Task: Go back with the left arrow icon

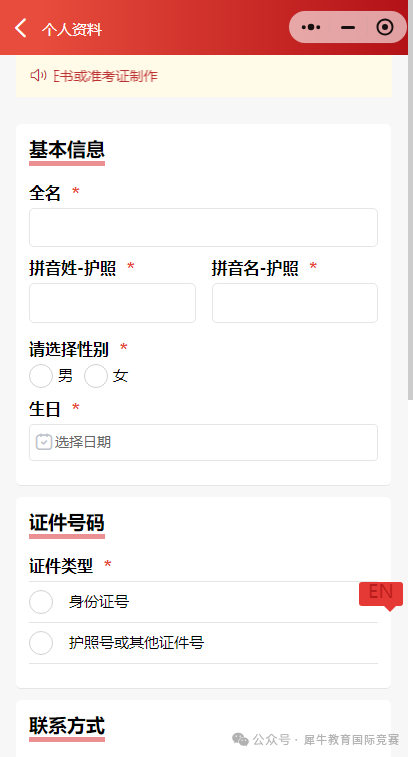Action: 21,28
